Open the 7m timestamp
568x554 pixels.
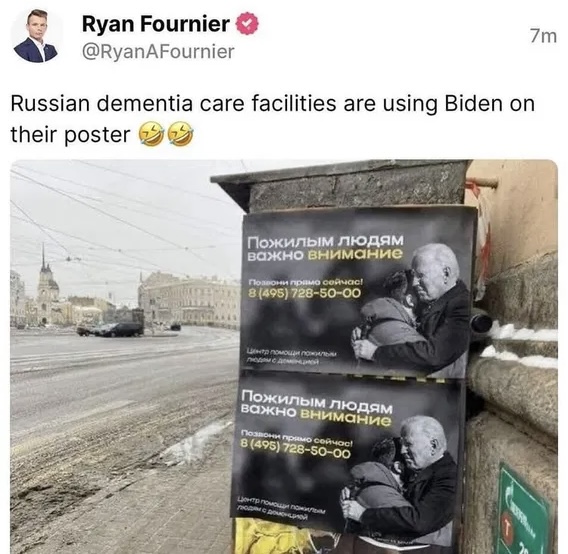(543, 36)
